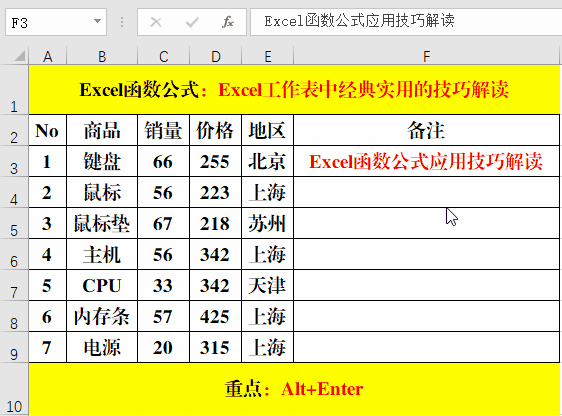The image size is (562, 416).
Task: Select the price cell 218
Action: point(215,223)
